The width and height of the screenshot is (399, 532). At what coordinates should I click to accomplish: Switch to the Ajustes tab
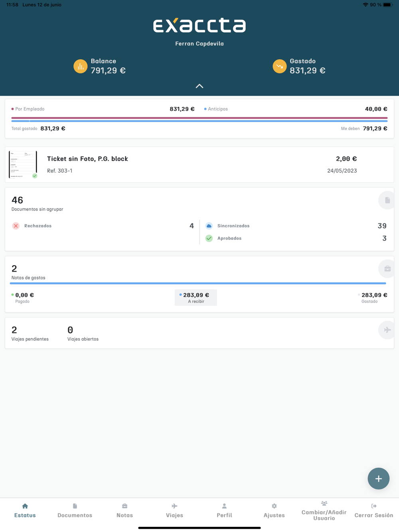tap(274, 511)
